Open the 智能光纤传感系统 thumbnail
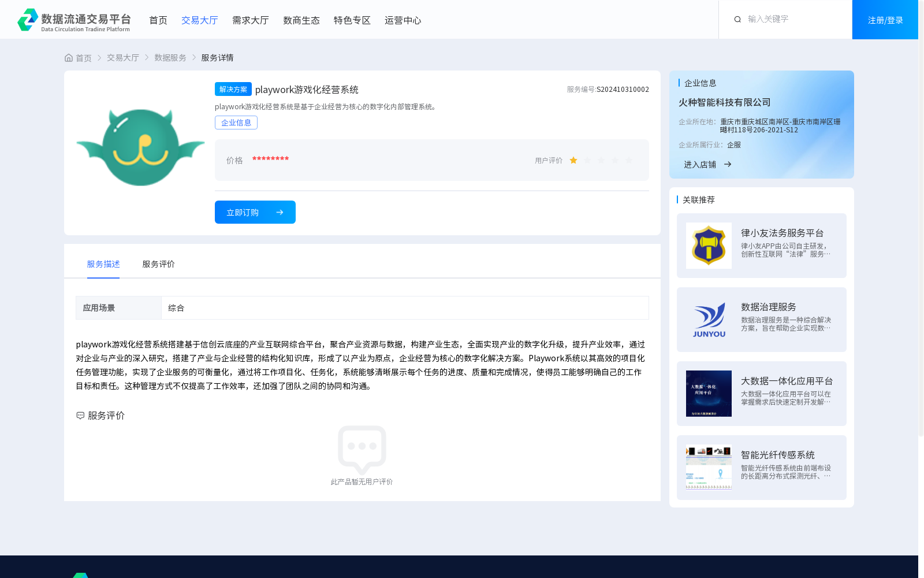The height and width of the screenshot is (578, 924). coord(709,468)
